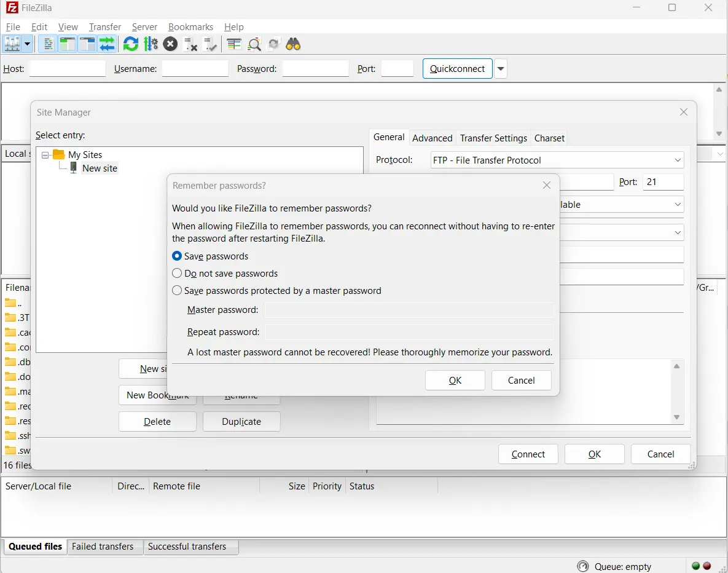
Task: Click the Cancel current operation icon
Action: click(x=170, y=44)
